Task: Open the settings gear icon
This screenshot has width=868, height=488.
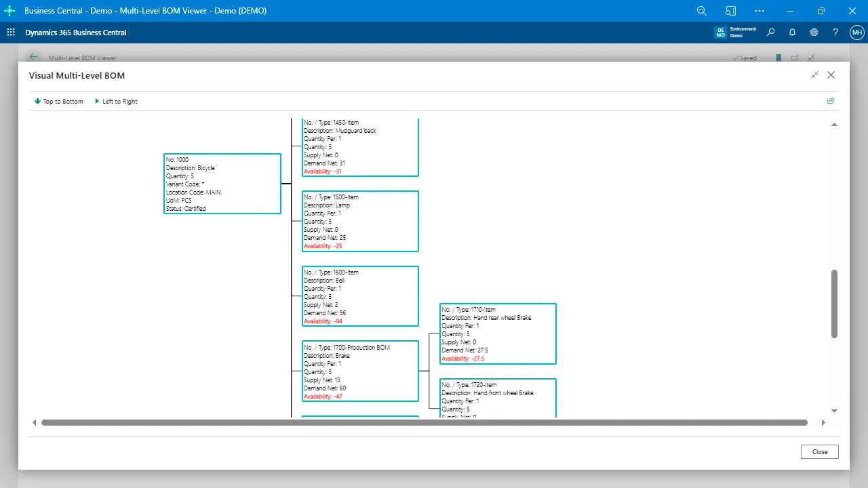Action: 814,33
